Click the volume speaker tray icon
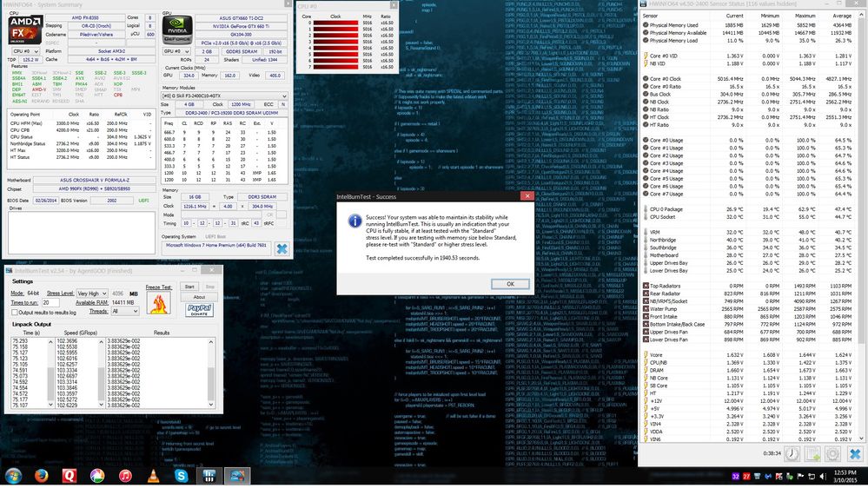This screenshot has width=868, height=488. point(821,477)
